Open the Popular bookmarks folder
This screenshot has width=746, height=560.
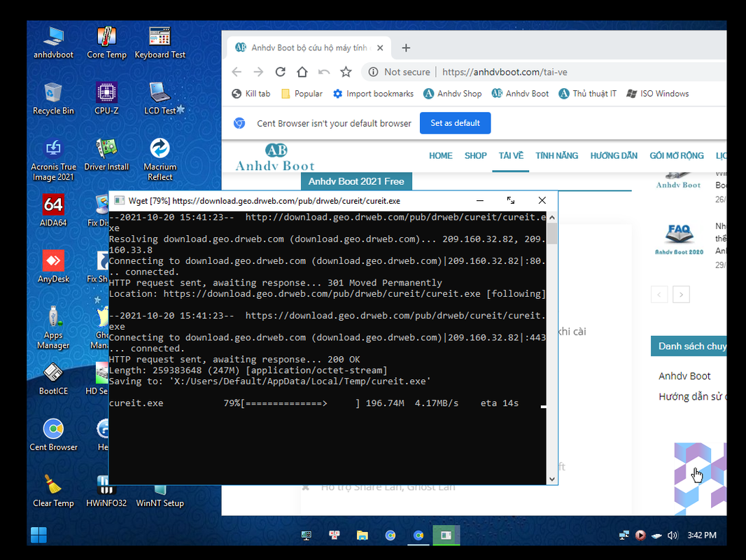coord(302,94)
